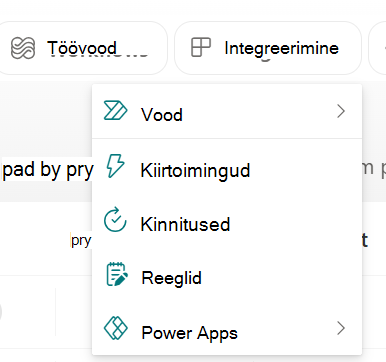Click the Vood Power Automate icon
386x362 pixels.
[115, 110]
